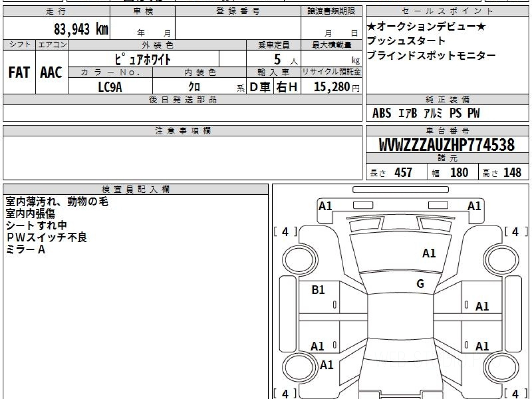Select the 登録番号 header

click(238, 12)
